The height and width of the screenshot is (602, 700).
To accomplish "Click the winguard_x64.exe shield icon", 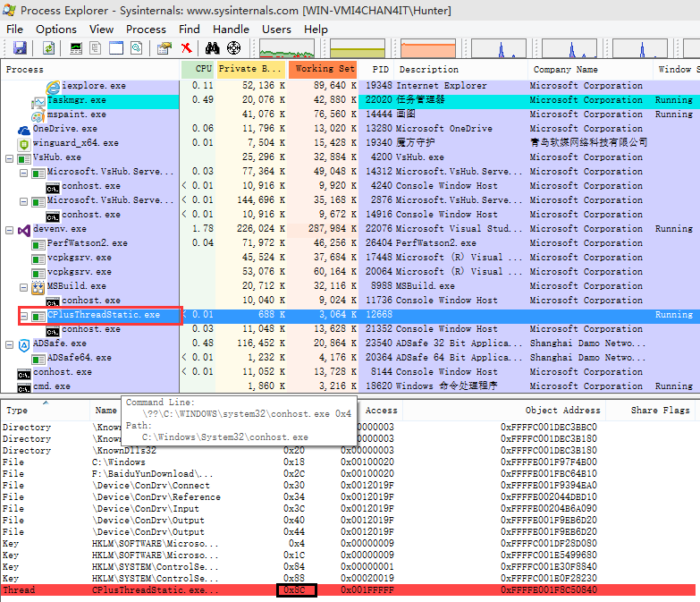I will click(23, 144).
